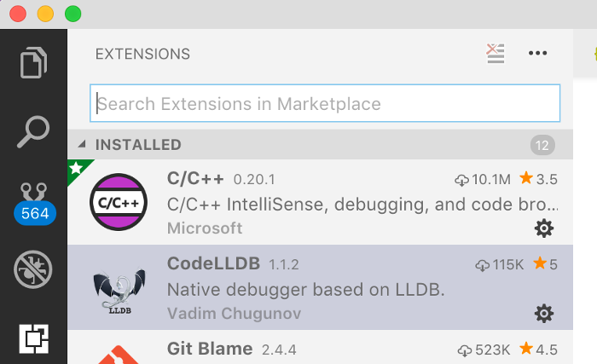Click the C/C++ 3.5 star rating

click(538, 178)
